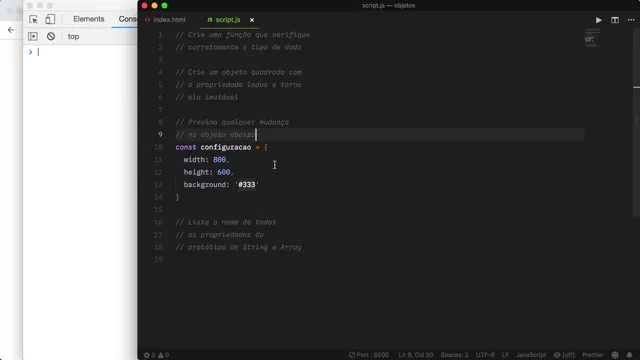Change the JavaScript language mode selector
The image size is (640, 360).
(531, 355)
